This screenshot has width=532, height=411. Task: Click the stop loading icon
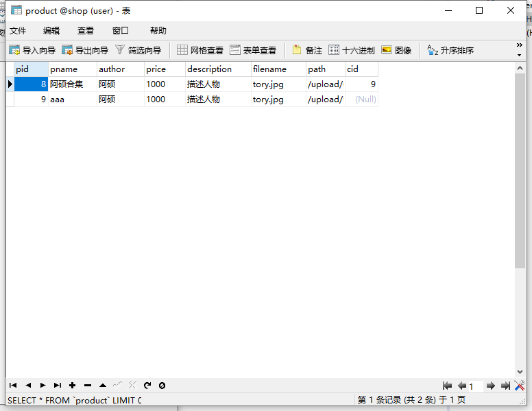click(162, 386)
